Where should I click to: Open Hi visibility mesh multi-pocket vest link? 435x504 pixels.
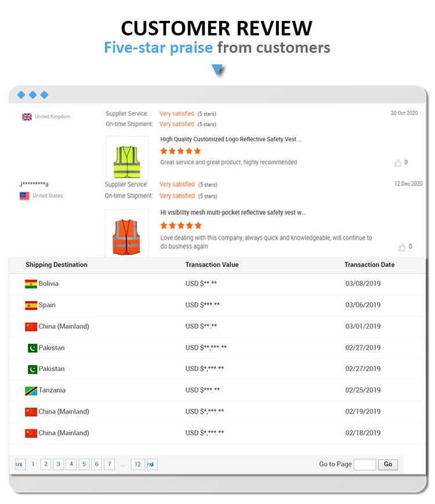click(x=233, y=213)
